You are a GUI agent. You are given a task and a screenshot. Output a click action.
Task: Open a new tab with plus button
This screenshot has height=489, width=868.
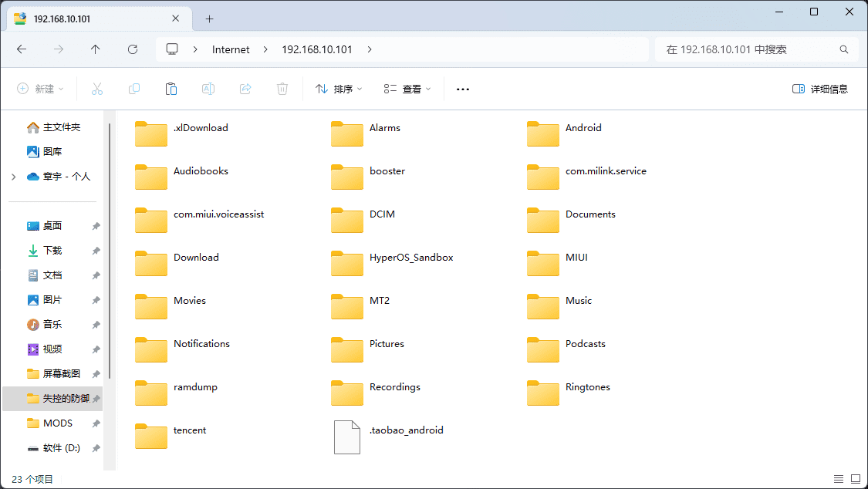coord(209,19)
